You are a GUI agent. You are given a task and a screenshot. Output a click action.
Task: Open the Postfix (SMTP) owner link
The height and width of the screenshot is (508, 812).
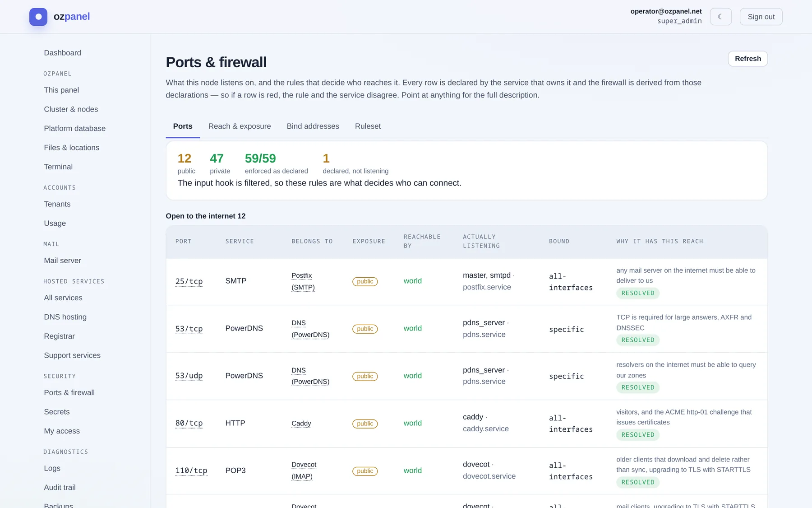point(303,281)
